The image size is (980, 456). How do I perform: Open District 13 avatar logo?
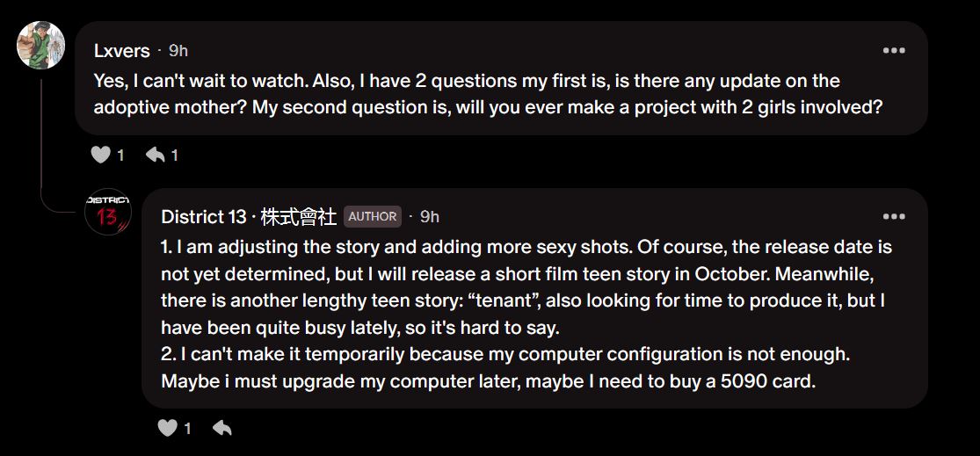107,212
